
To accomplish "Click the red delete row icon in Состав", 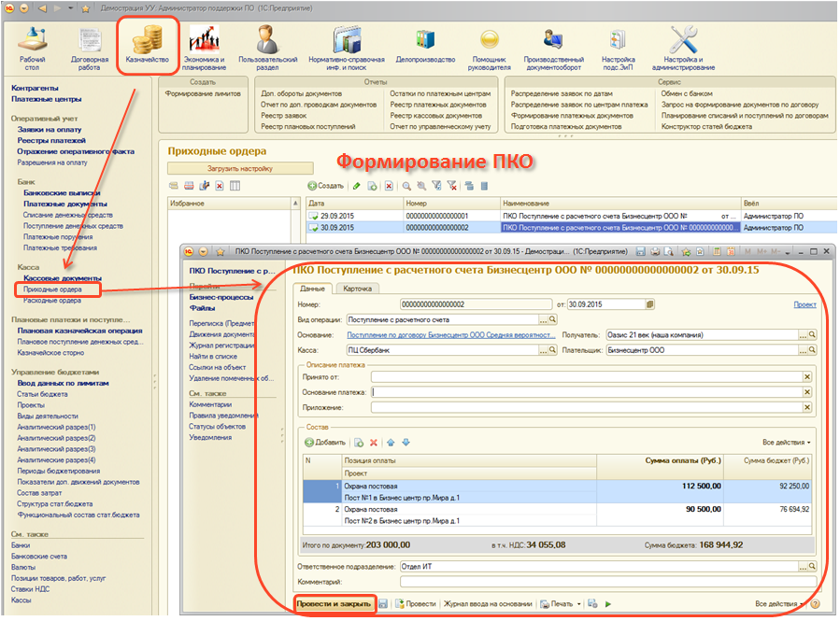I will pos(374,442).
